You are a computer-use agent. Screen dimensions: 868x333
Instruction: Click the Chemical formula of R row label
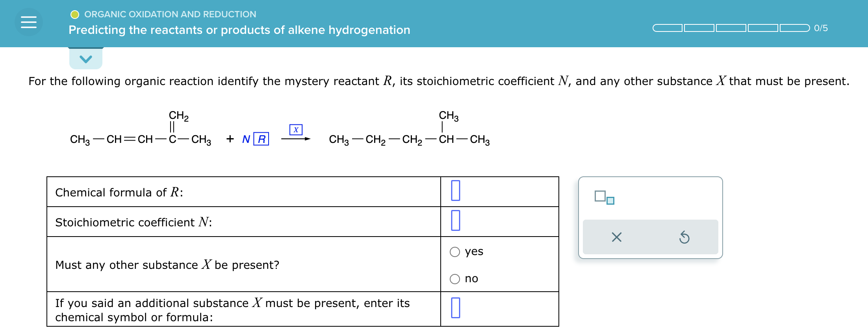[119, 192]
